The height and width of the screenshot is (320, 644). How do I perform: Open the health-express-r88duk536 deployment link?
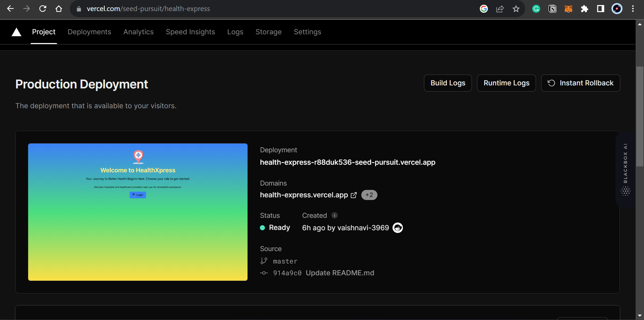tap(348, 162)
